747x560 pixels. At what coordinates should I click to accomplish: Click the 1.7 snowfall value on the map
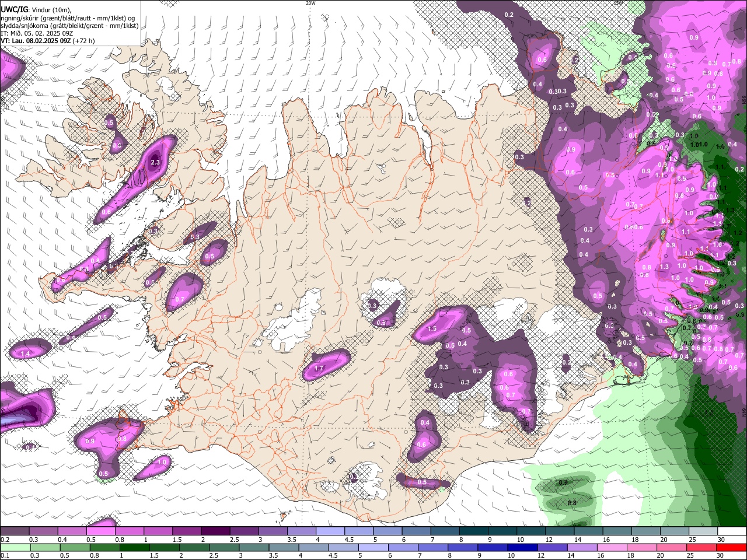[x=319, y=369]
